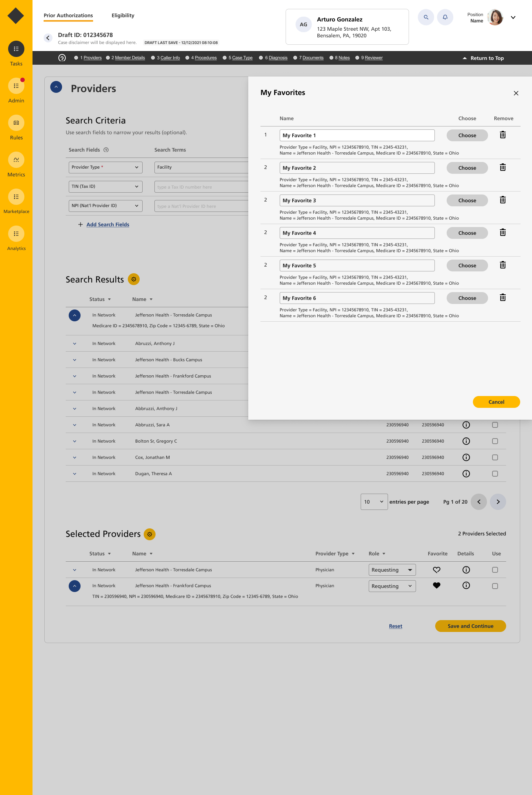Click the notification bell icon
This screenshot has height=795, width=532.
point(445,17)
